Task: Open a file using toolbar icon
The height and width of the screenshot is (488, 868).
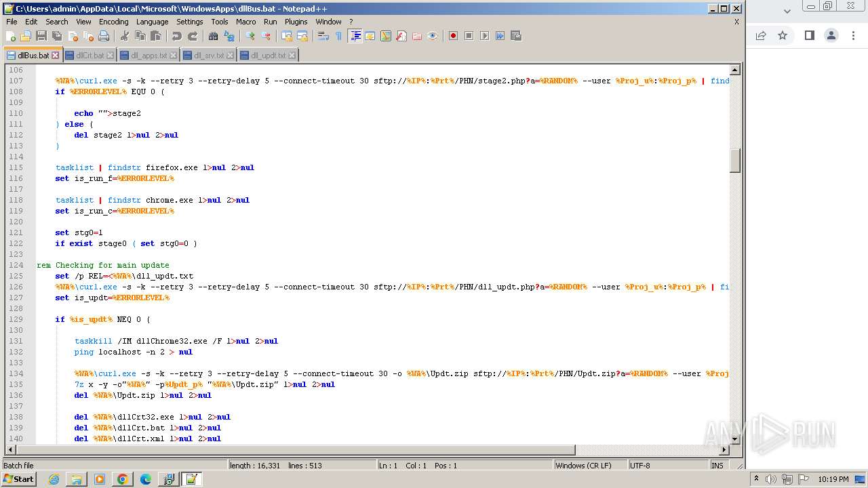Action: 26,36
